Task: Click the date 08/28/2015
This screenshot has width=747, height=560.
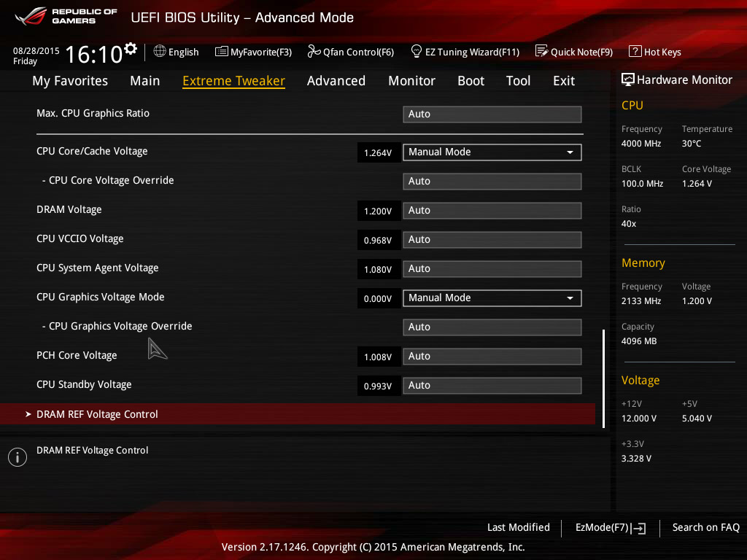Action: click(x=36, y=51)
